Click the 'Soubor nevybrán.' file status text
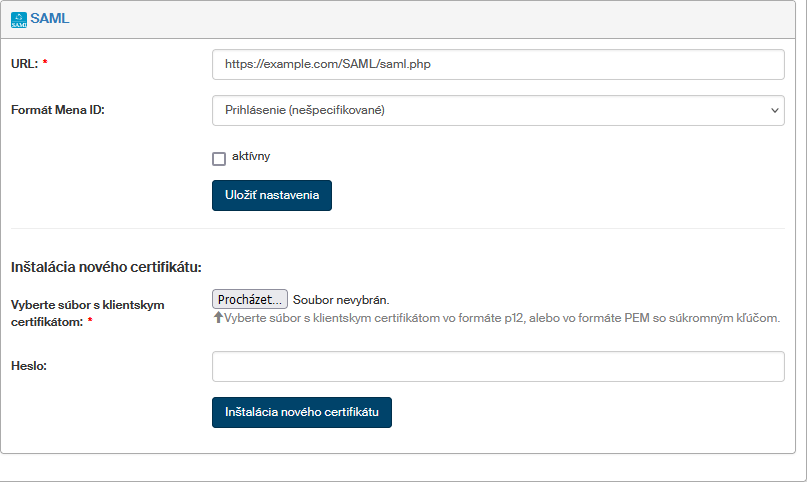807x482 pixels. point(341,299)
